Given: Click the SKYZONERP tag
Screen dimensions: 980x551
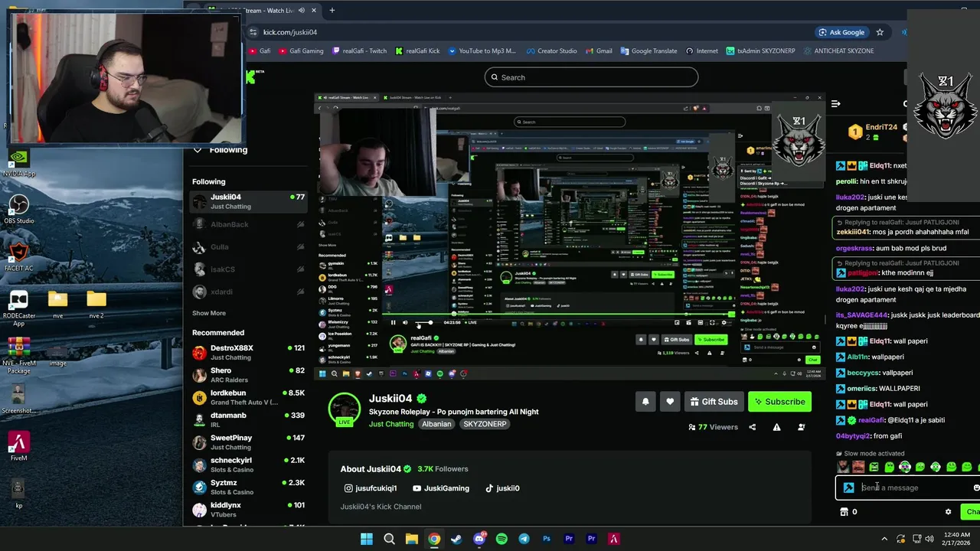Looking at the screenshot, I should [485, 424].
